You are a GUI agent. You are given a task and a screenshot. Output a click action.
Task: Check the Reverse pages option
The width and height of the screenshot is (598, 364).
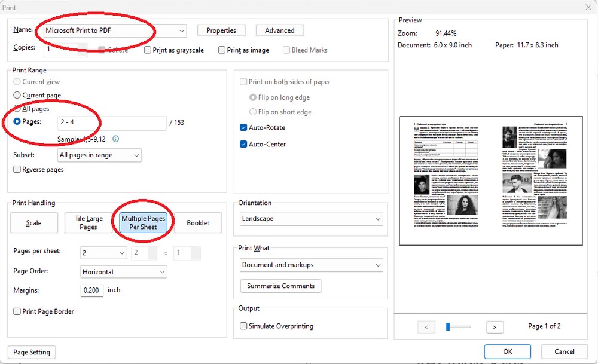(x=17, y=170)
